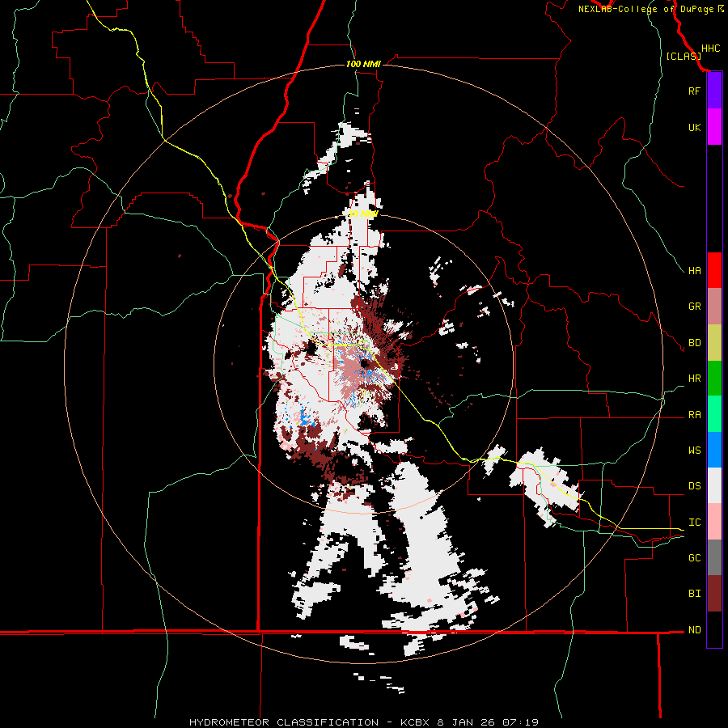Click the HA legend label
The height and width of the screenshot is (728, 728).
click(694, 271)
